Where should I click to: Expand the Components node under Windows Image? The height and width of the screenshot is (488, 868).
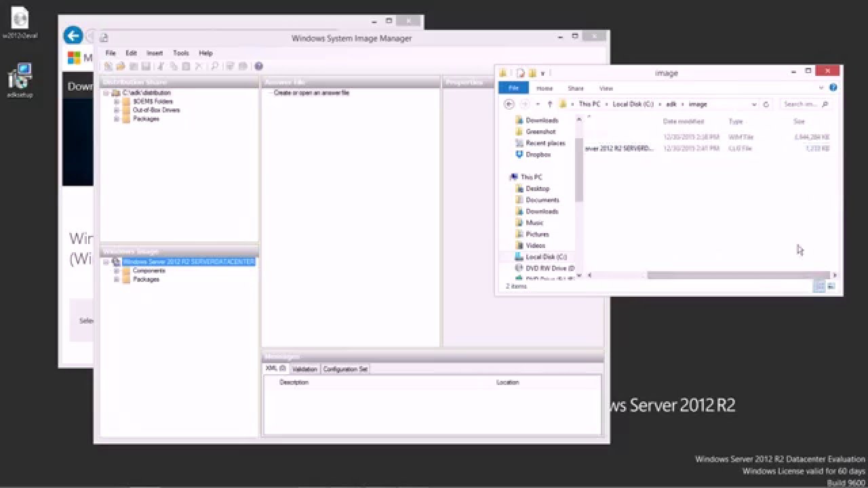(x=117, y=270)
